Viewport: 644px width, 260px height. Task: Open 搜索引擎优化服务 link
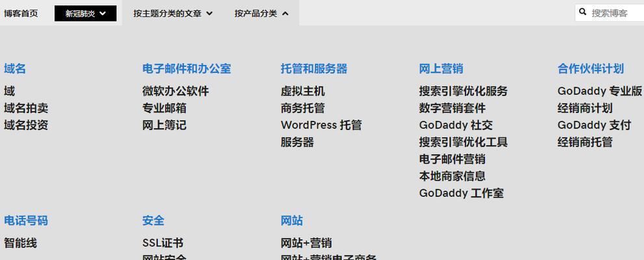click(x=464, y=91)
